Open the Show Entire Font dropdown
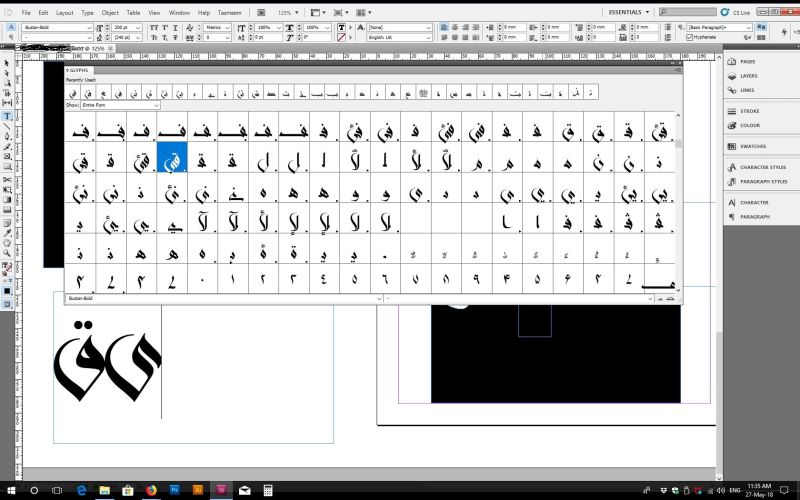 pyautogui.click(x=120, y=105)
